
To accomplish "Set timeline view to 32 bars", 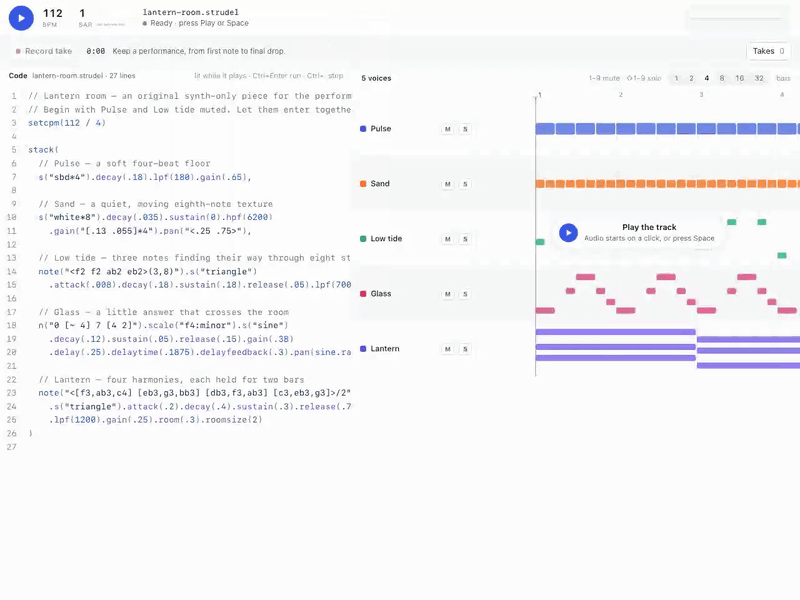I will coord(759,78).
